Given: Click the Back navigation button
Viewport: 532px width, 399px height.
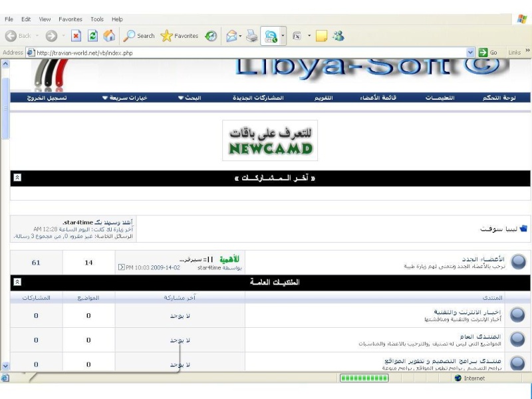Looking at the screenshot, I should (18, 36).
